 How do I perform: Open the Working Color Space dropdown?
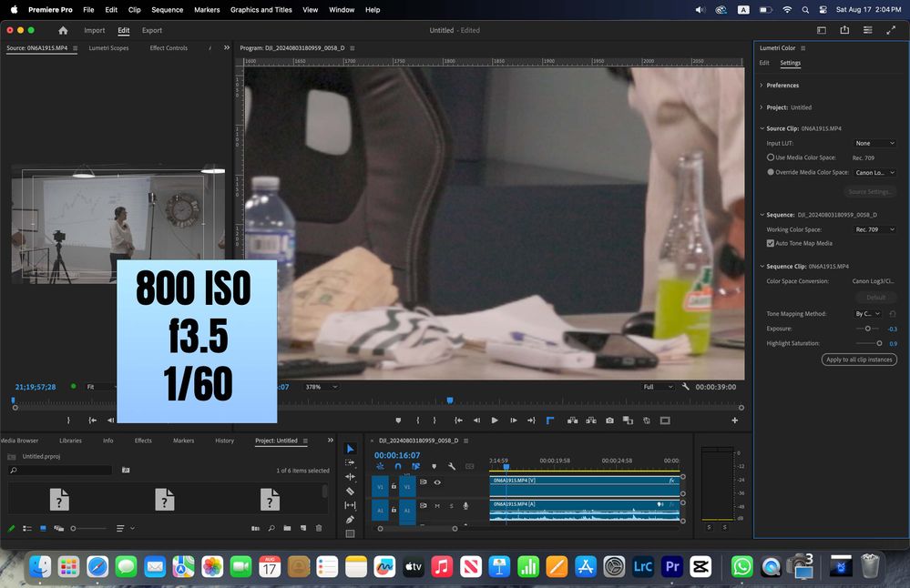874,229
